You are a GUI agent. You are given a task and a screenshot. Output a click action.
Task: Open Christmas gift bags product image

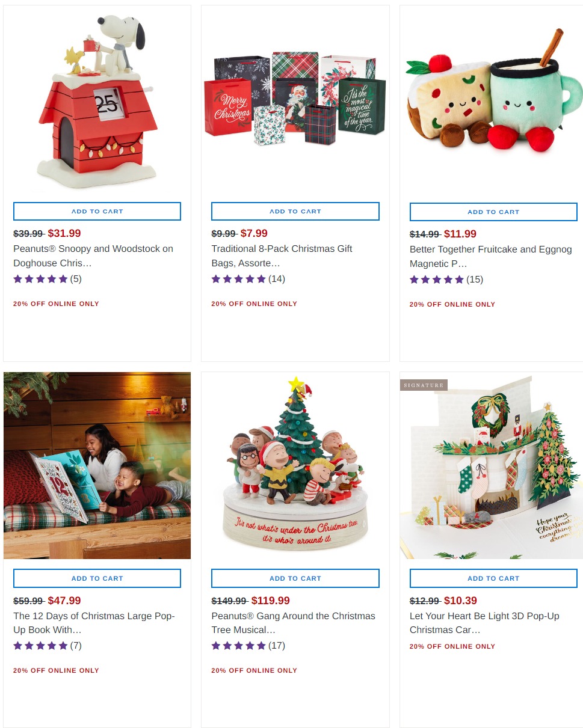click(295, 99)
